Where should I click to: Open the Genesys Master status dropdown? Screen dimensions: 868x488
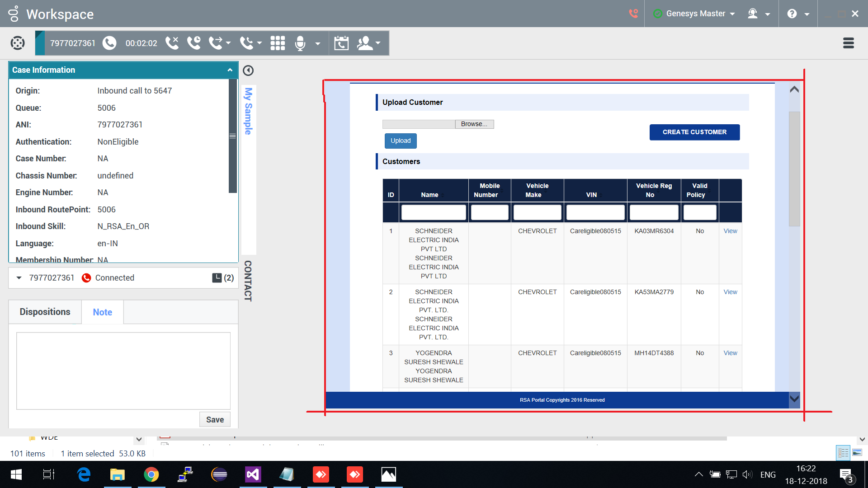694,14
